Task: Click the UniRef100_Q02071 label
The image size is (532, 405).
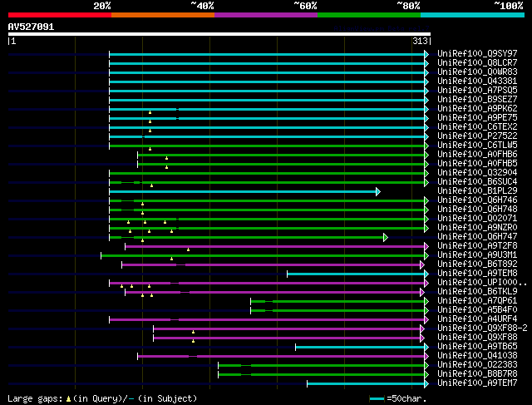Action: (477, 219)
